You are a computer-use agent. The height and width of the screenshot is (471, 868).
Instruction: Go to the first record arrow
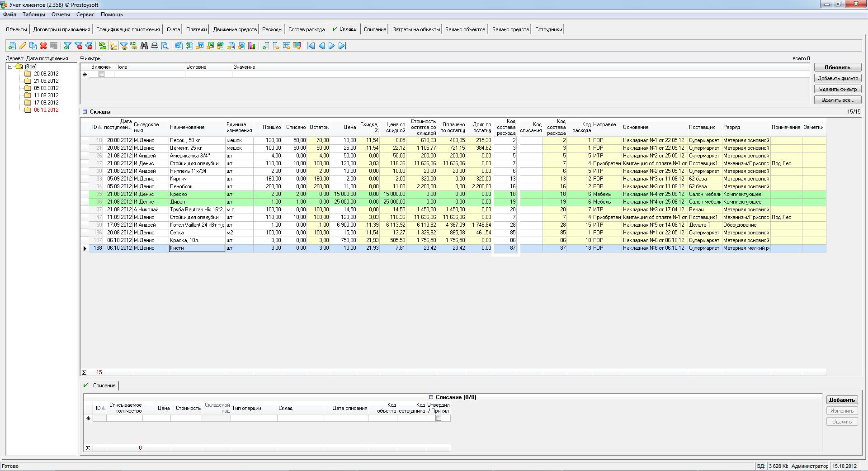click(311, 46)
